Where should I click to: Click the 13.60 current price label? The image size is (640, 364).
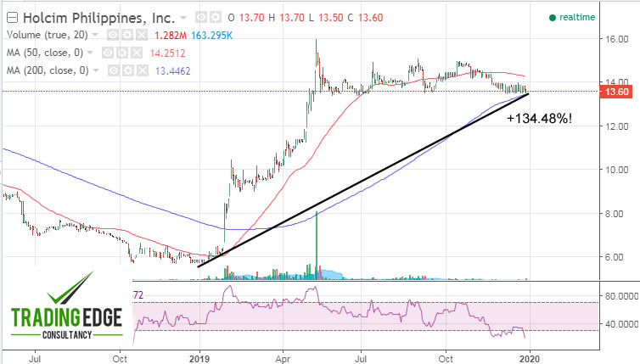(616, 92)
